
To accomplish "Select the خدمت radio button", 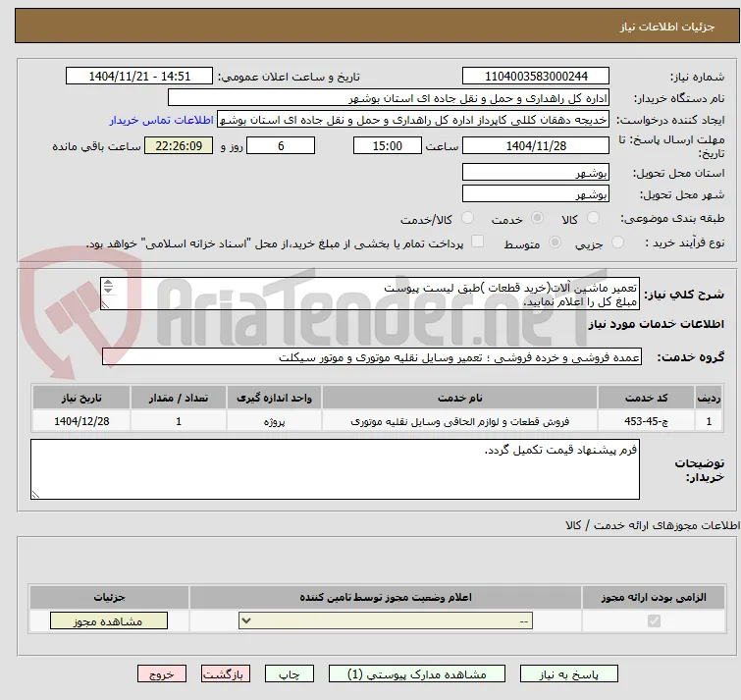I will pyautogui.click(x=537, y=218).
